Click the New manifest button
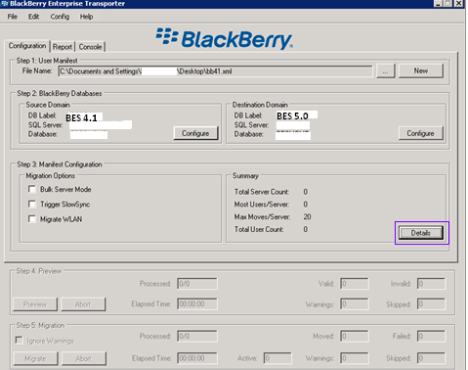468x370 pixels. (421, 71)
